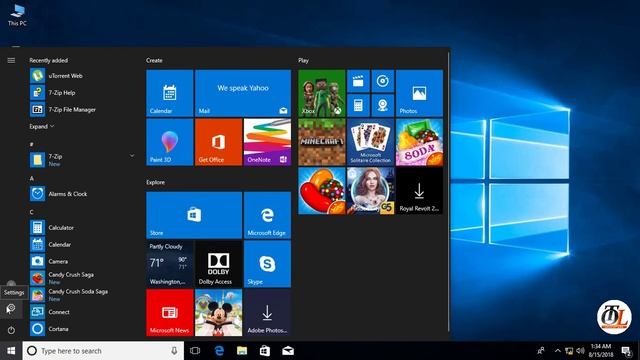Viewport: 640px width, 360px height.
Task: Open the G5 game tile
Action: point(371,191)
